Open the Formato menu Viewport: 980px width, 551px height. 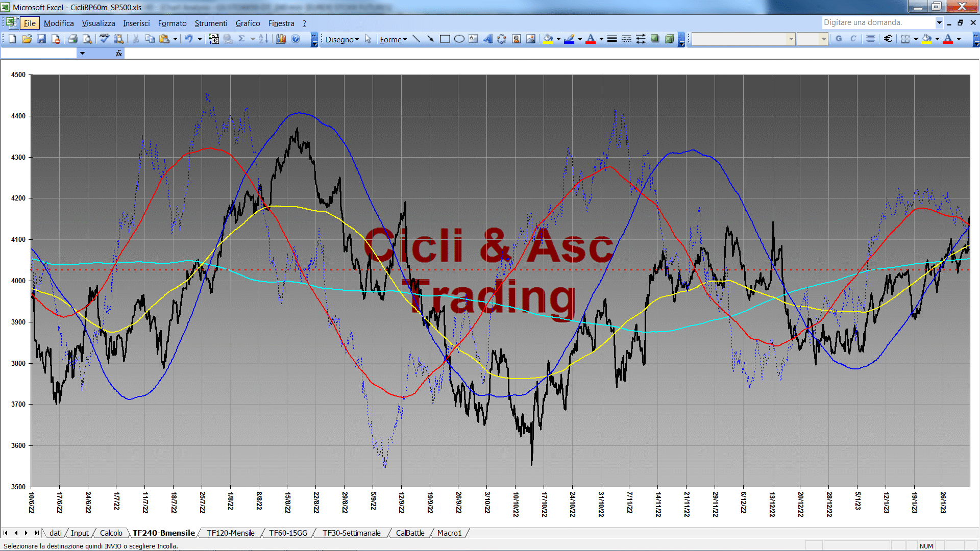173,23
